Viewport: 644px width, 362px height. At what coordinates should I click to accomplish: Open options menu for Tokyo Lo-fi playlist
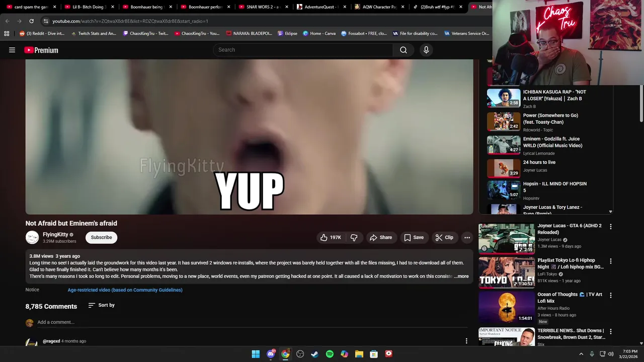coord(610,261)
